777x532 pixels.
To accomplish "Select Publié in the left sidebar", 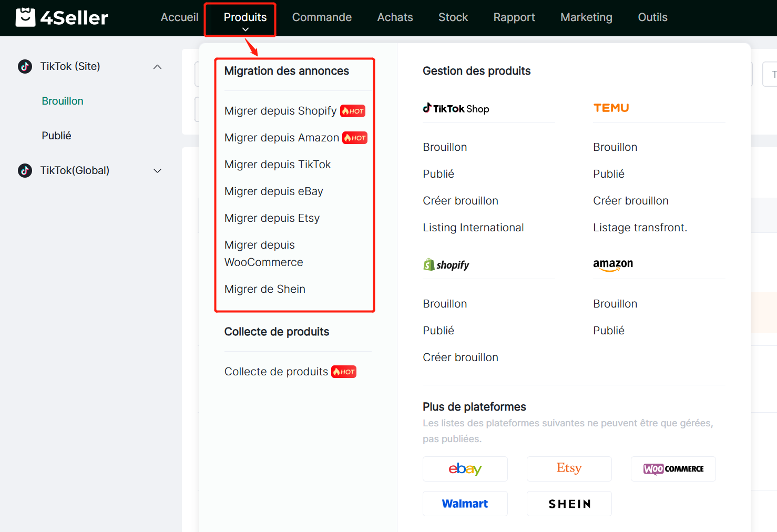I will click(56, 136).
